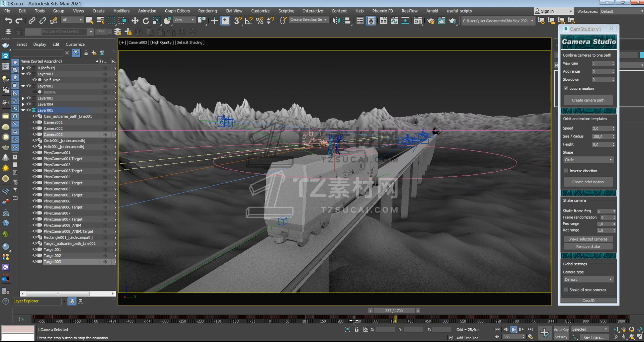644x342 pixels.
Task: Toggle Layer Explorer toolbar icon
Action: [371, 21]
